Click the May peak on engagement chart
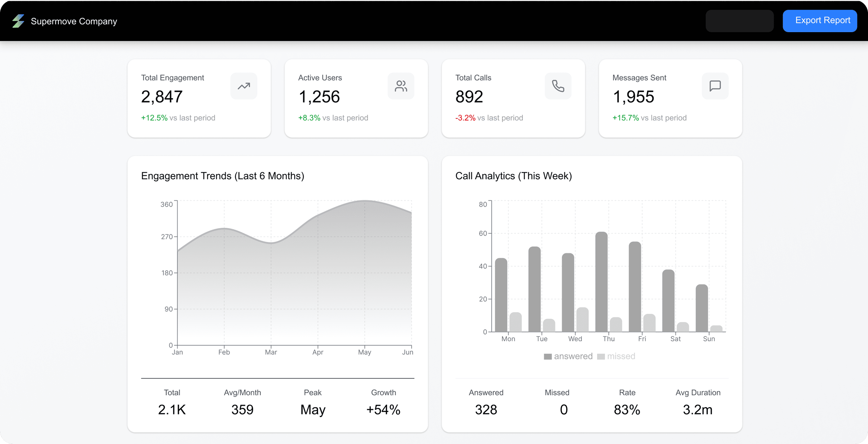The height and width of the screenshot is (444, 868). coord(365,201)
